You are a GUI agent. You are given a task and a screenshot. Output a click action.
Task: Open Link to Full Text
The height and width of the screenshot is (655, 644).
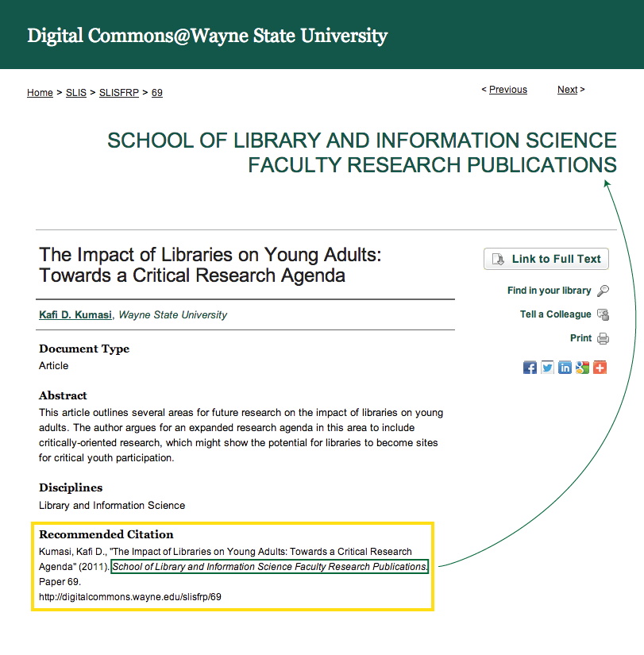coord(546,259)
